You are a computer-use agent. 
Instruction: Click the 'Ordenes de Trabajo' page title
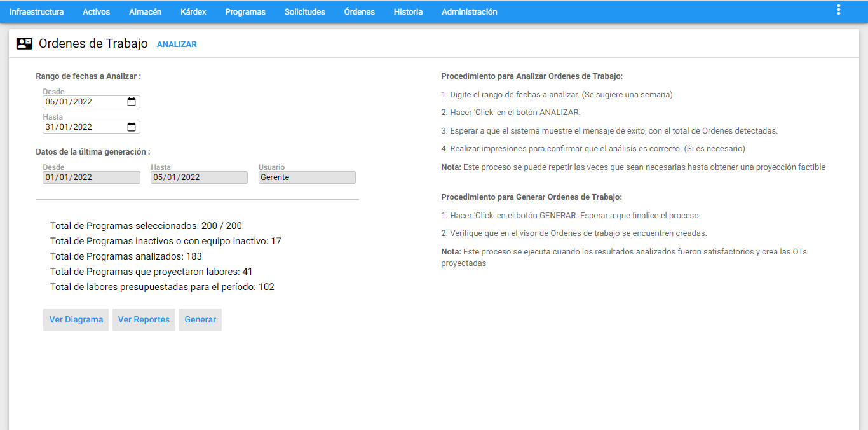(93, 44)
